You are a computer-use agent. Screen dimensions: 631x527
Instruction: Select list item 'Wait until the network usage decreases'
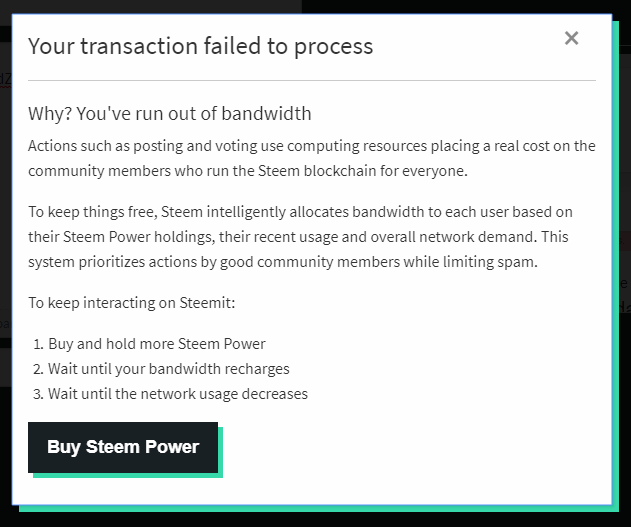(178, 393)
